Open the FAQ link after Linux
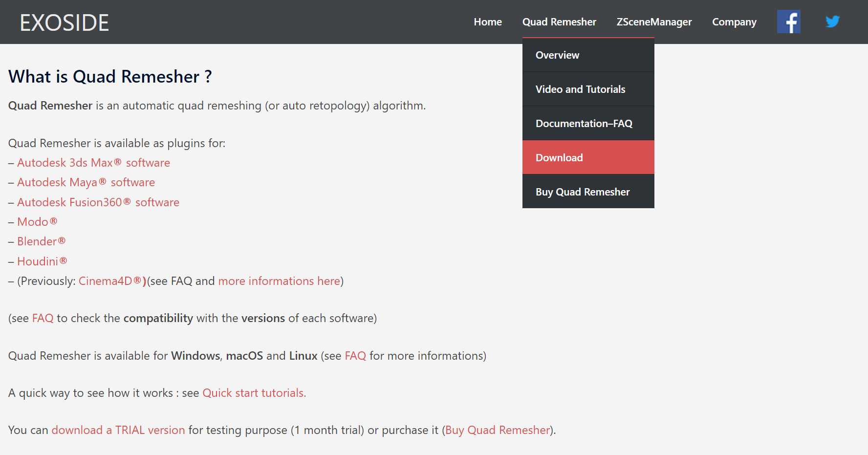 (x=355, y=356)
